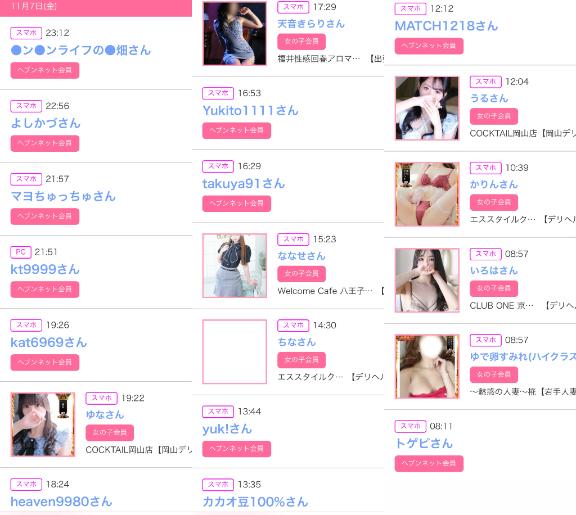
Task: Click ゆで卵すみれ profile thumbnail
Action: click(427, 367)
